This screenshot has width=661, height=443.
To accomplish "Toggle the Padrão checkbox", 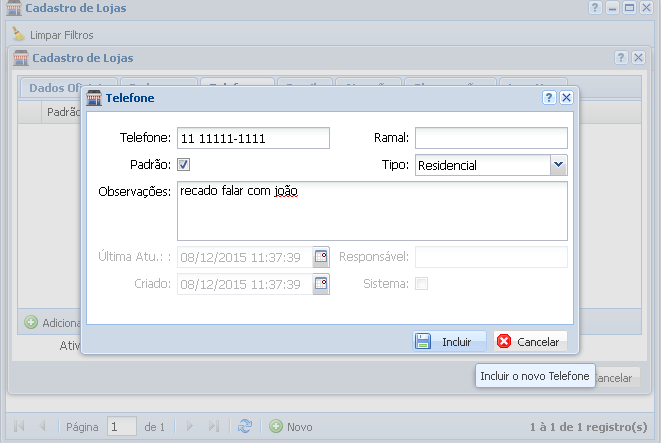I will (x=184, y=165).
